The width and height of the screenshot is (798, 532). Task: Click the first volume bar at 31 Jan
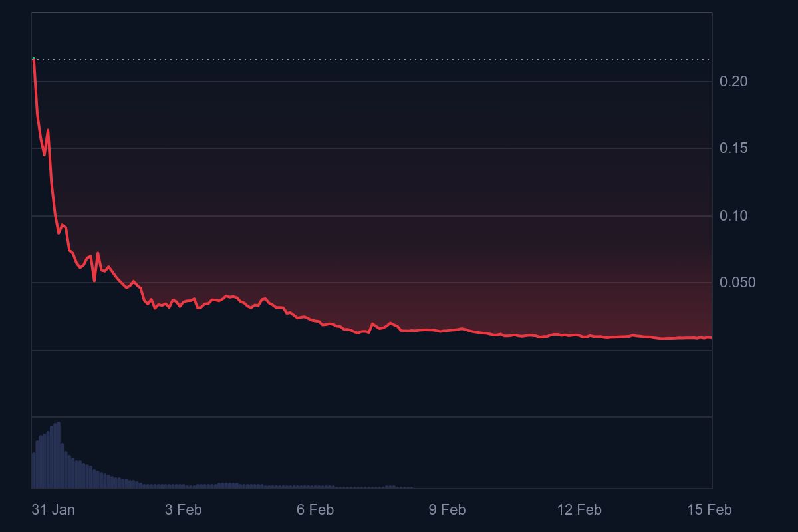click(x=33, y=470)
